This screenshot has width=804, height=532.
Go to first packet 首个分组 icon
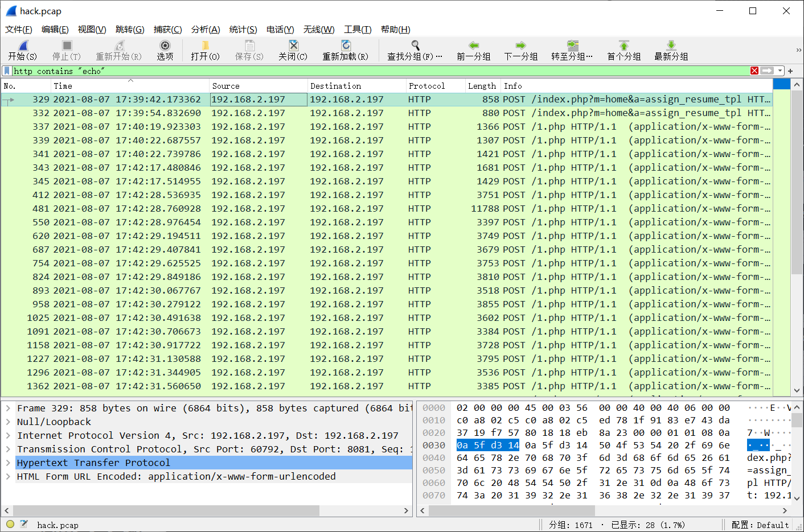pos(624,46)
